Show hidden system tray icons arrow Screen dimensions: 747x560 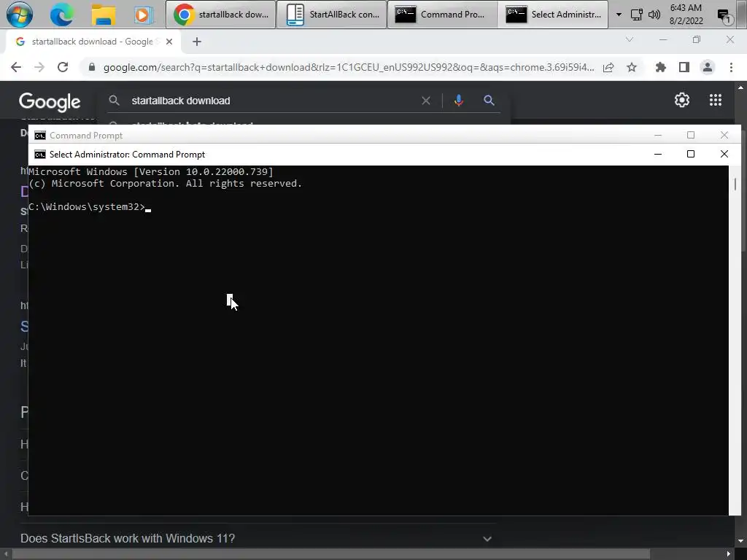[x=619, y=15]
